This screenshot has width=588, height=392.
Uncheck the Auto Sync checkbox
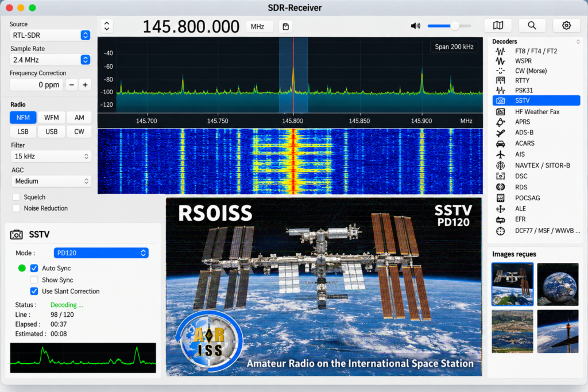[34, 269]
